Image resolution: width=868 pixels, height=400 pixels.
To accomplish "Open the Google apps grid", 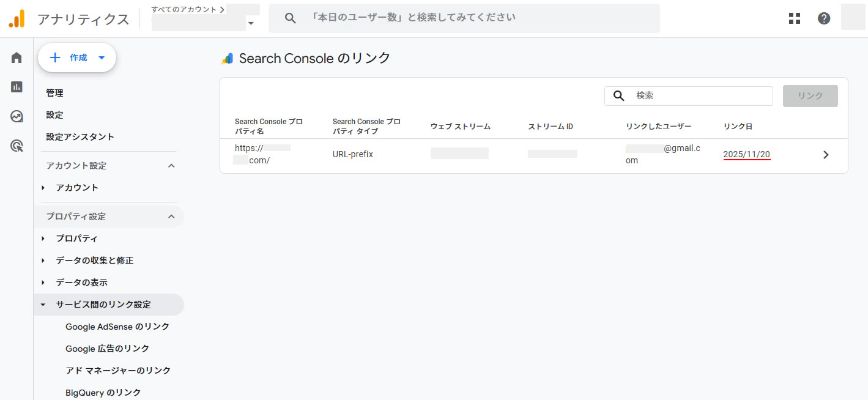I will click(794, 18).
